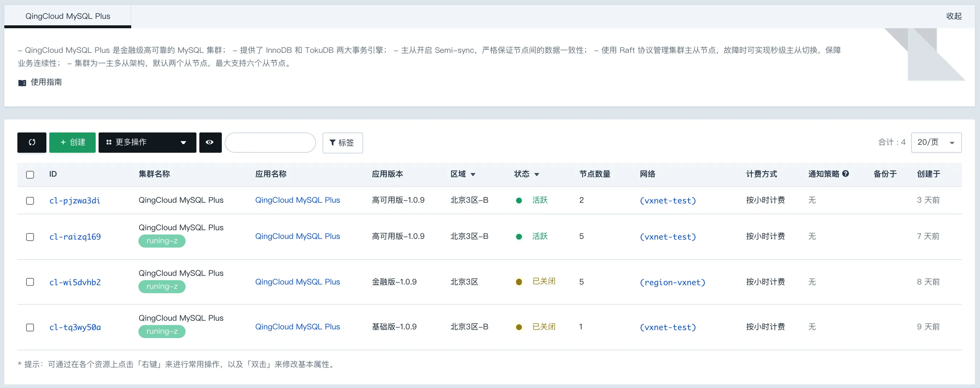Open the 状态 column filter arrow
Viewport: 980px width, 388px height.
[536, 174]
